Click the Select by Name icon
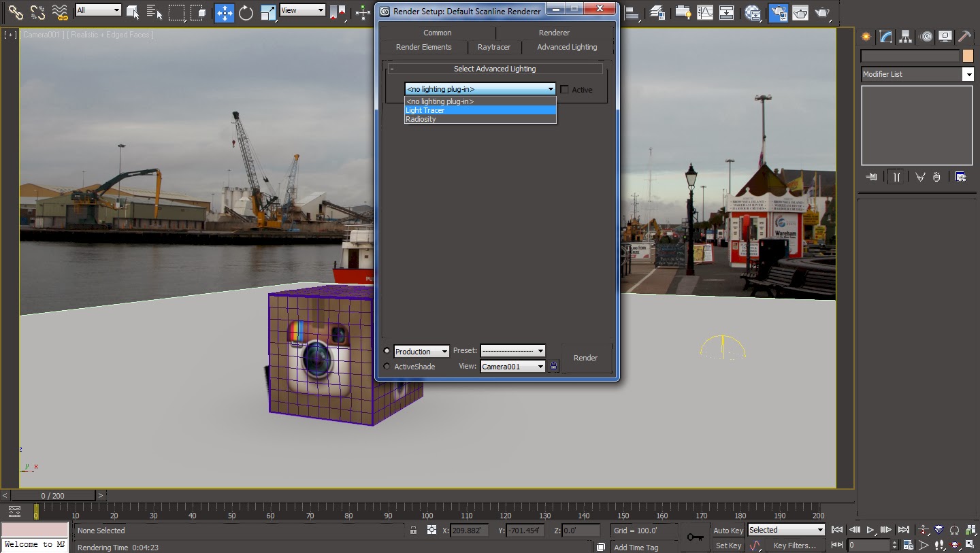980x553 pixels. pos(154,12)
